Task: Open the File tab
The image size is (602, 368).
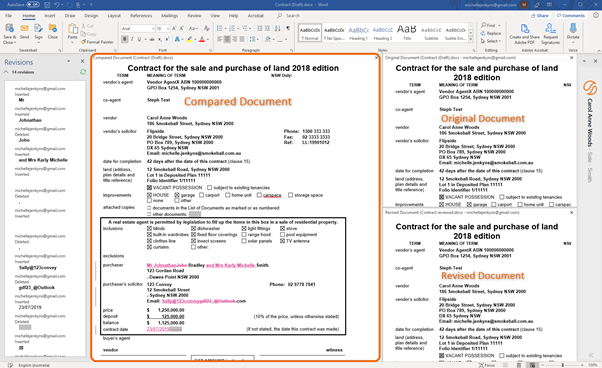Action: 8,16
